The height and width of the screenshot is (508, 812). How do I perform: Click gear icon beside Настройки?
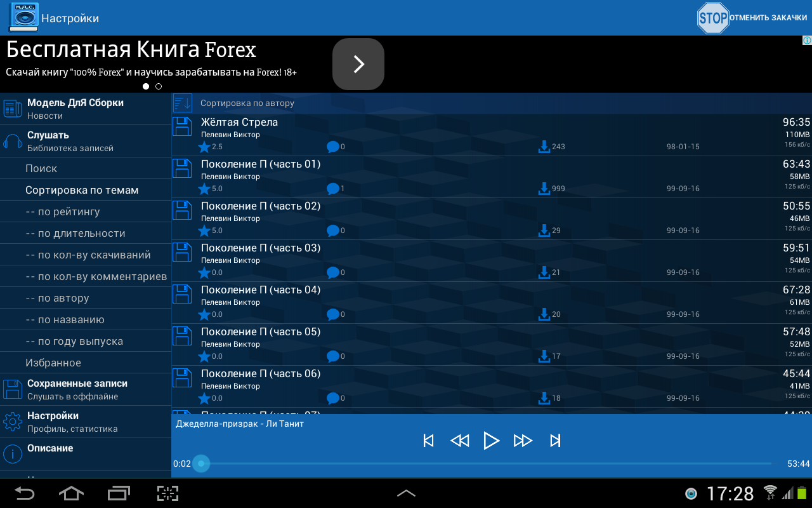click(x=13, y=422)
